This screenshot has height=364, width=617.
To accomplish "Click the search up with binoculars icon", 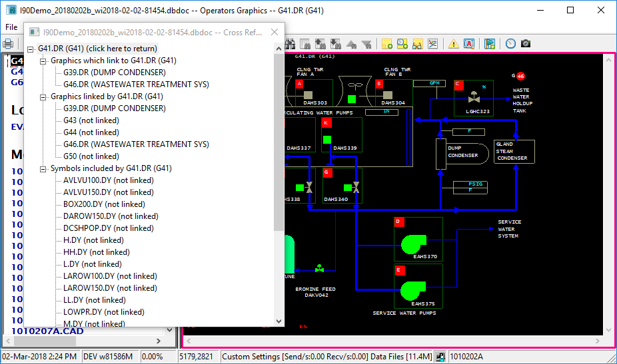I will [x=320, y=44].
